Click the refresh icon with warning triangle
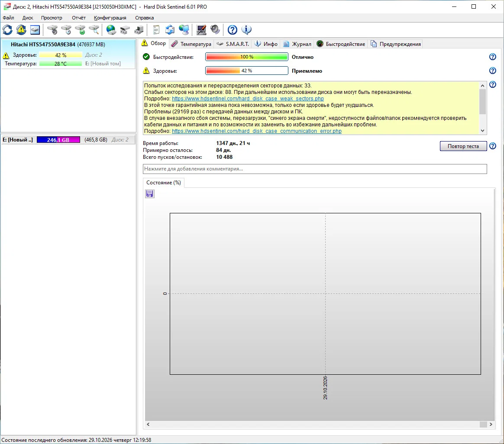Viewport: 504px width, 444px height. tap(21, 30)
